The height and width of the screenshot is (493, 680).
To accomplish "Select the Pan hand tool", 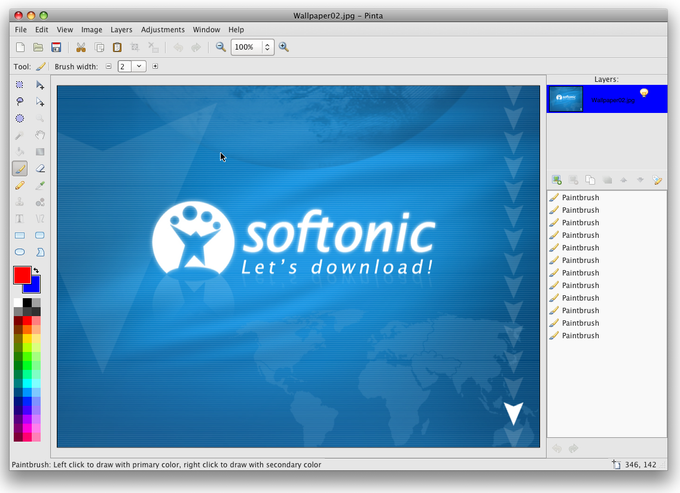I will (x=40, y=135).
